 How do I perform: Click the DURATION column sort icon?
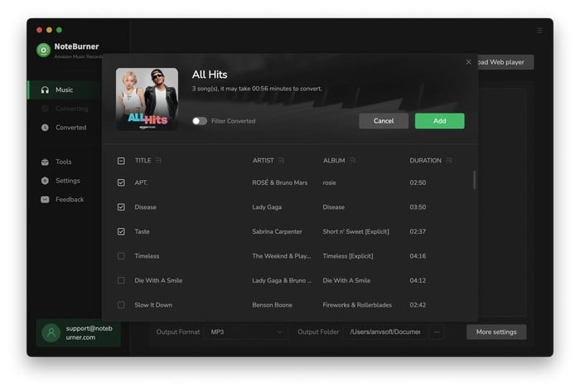click(449, 161)
